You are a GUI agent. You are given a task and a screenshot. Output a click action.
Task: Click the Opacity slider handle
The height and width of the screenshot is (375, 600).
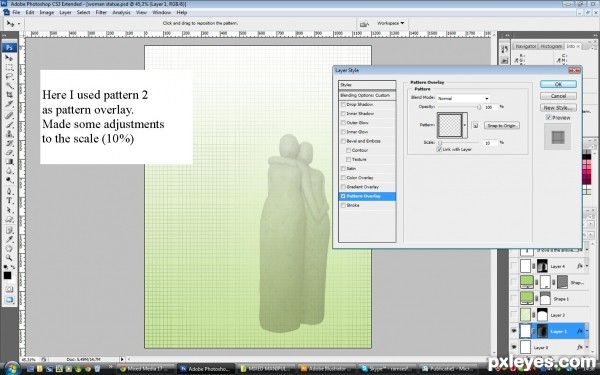click(479, 108)
